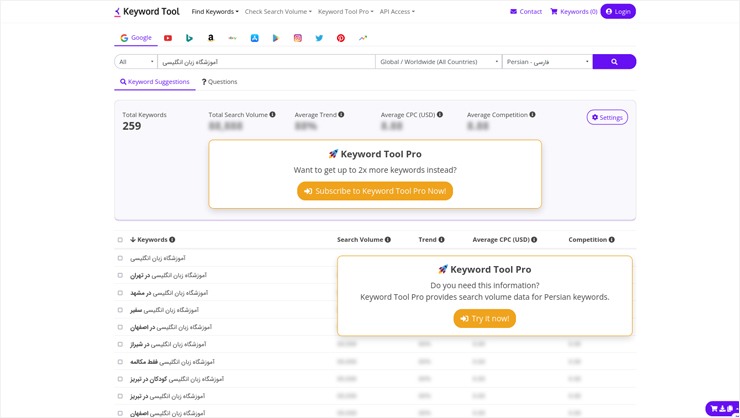
Task: Select the Twitter bird icon
Action: tap(319, 38)
